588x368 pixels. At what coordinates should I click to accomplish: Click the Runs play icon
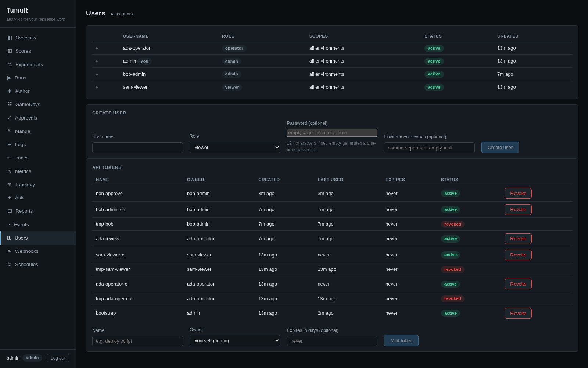click(x=9, y=78)
